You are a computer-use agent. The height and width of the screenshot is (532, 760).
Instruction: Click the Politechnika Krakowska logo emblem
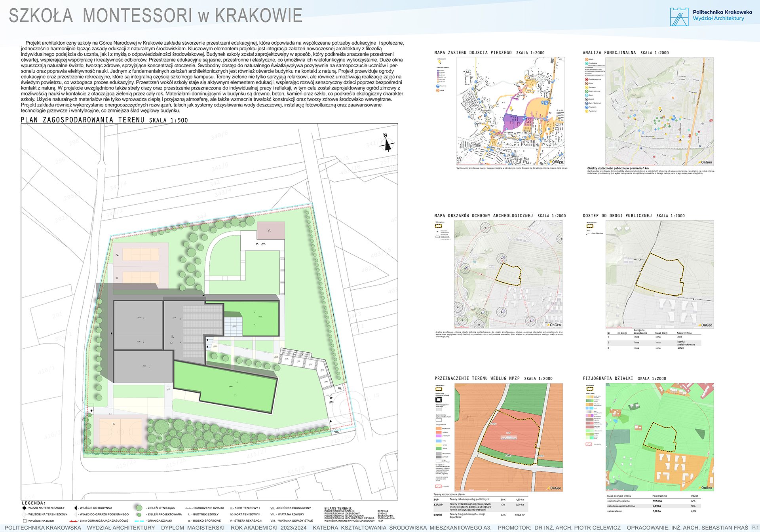pyautogui.click(x=679, y=17)
